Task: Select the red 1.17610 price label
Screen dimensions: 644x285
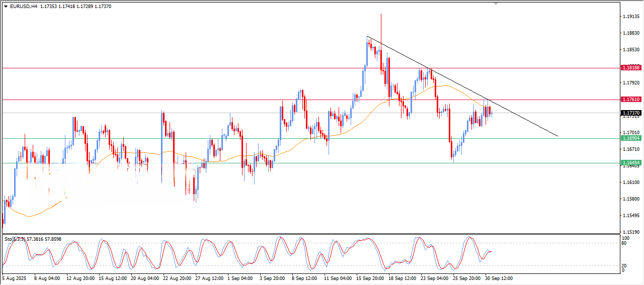Action: pyautogui.click(x=630, y=100)
